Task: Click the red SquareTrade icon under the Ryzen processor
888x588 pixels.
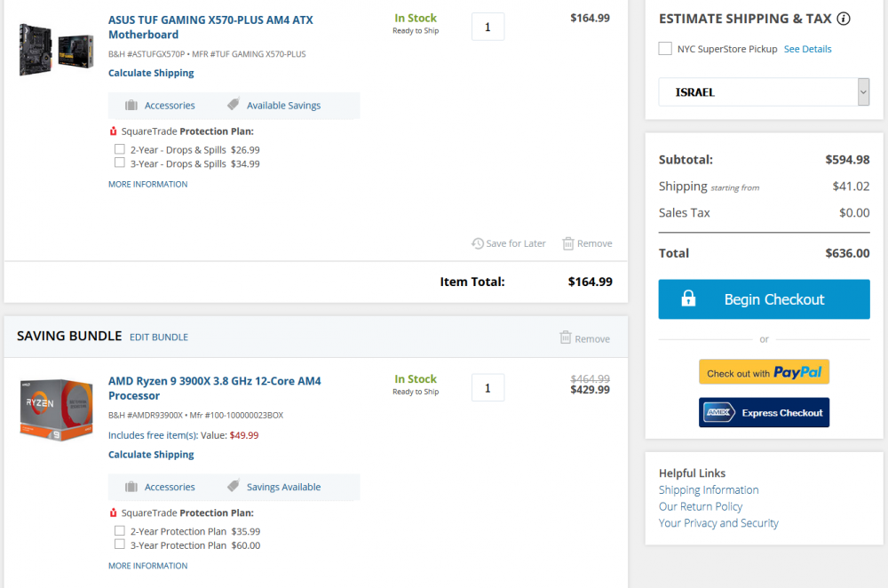Action: tap(113, 513)
